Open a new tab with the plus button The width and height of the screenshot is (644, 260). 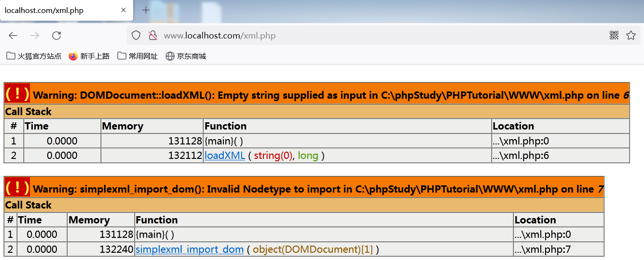tap(146, 10)
